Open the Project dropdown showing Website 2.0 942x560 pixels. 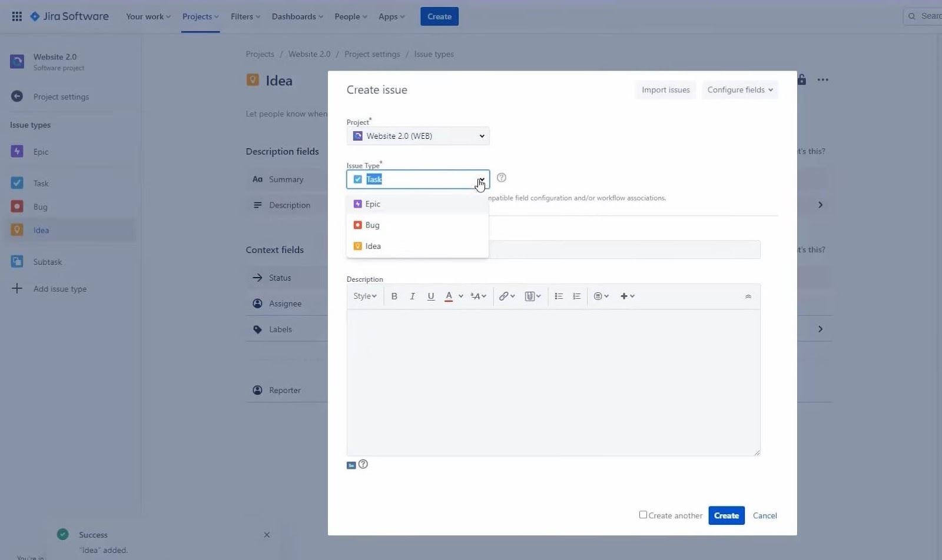[x=417, y=136]
